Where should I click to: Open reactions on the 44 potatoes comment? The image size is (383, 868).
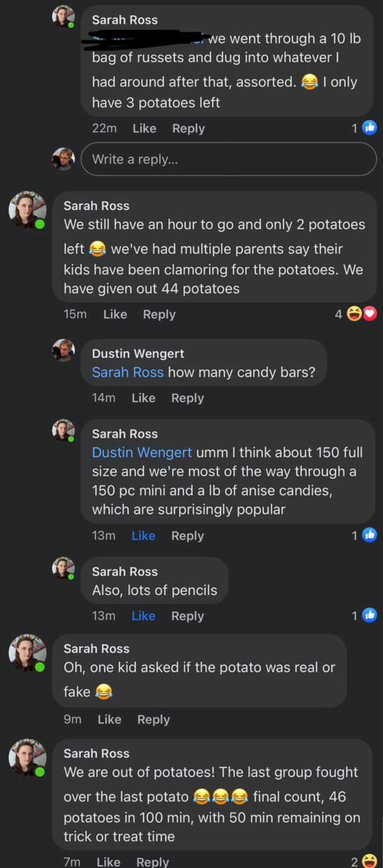coord(361,314)
